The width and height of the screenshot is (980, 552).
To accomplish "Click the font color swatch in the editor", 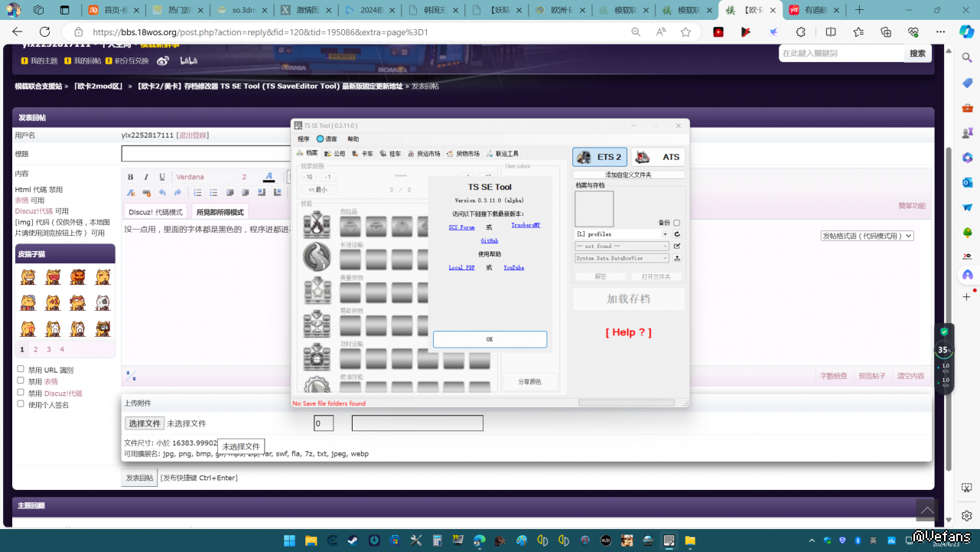I will pos(268,177).
